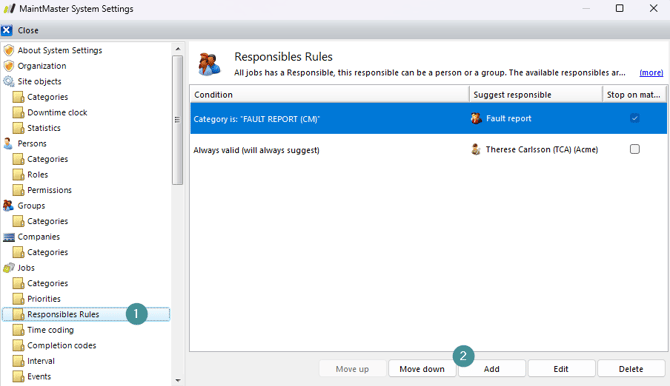The width and height of the screenshot is (670, 386).
Task: Click the Add button
Action: point(491,369)
